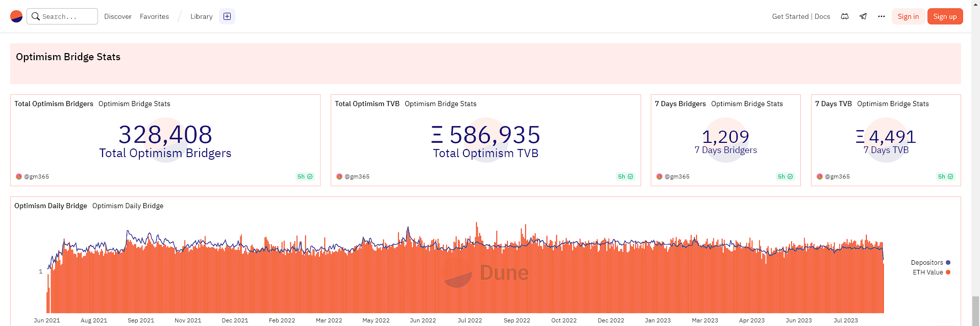Viewport: 980px width, 326px height.
Task: Open the query link beside 7 Days Bridgers title
Action: 747,104
